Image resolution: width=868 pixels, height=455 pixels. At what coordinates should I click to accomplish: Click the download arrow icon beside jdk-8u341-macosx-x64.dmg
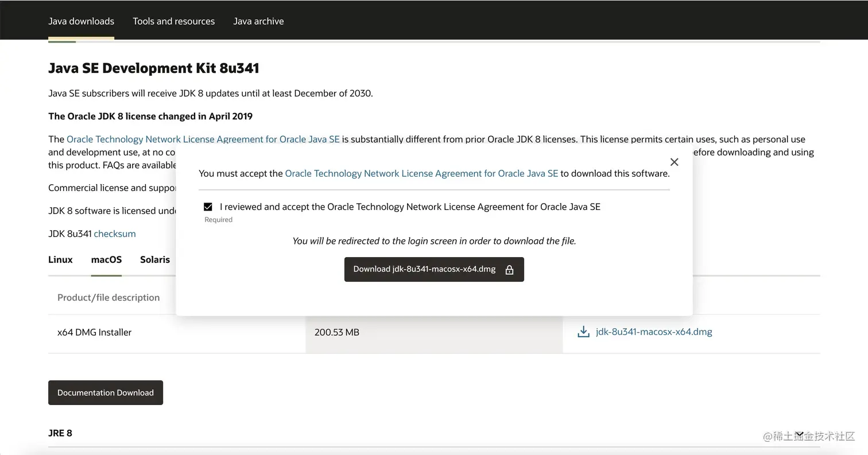coord(583,332)
